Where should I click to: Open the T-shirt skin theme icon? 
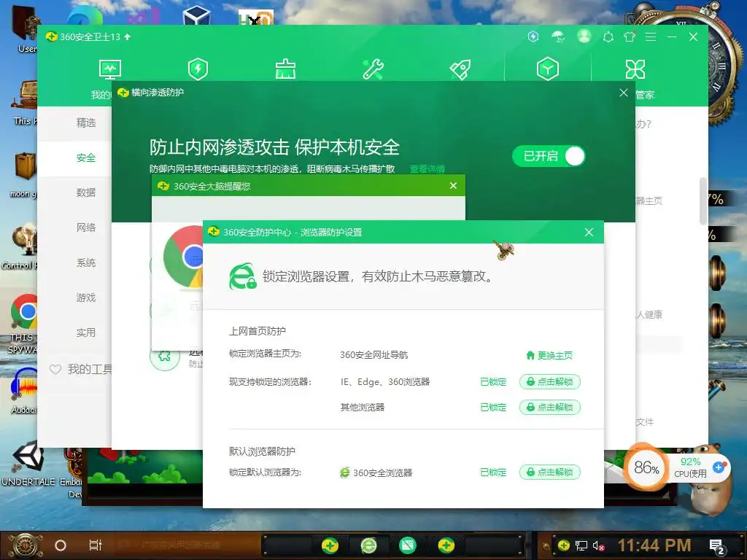(x=630, y=36)
